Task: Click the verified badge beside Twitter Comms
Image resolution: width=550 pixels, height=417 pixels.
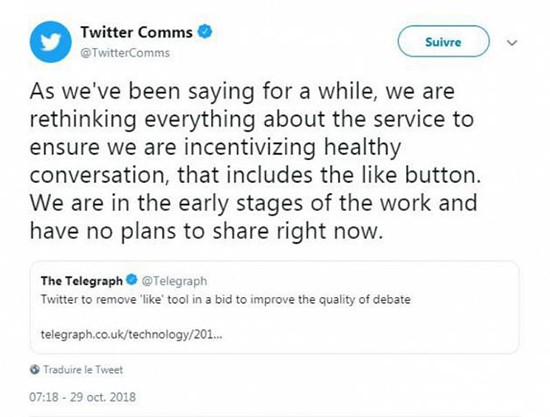Action: pyautogui.click(x=205, y=32)
